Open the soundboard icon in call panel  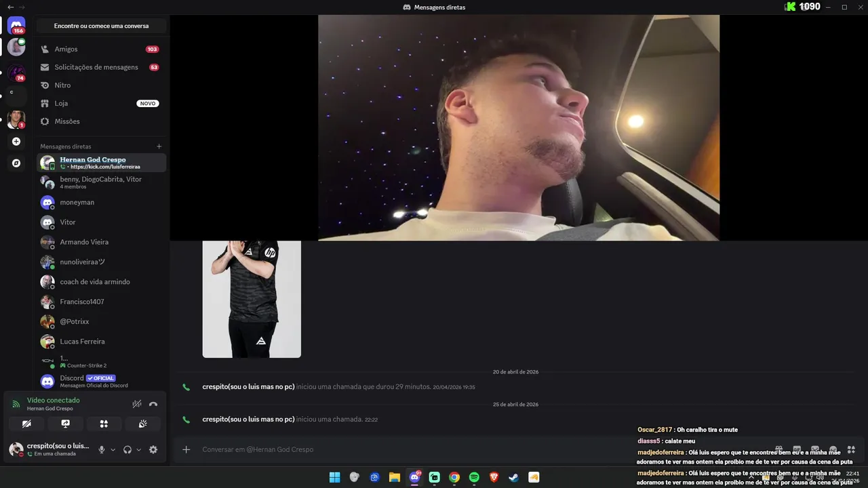click(142, 424)
